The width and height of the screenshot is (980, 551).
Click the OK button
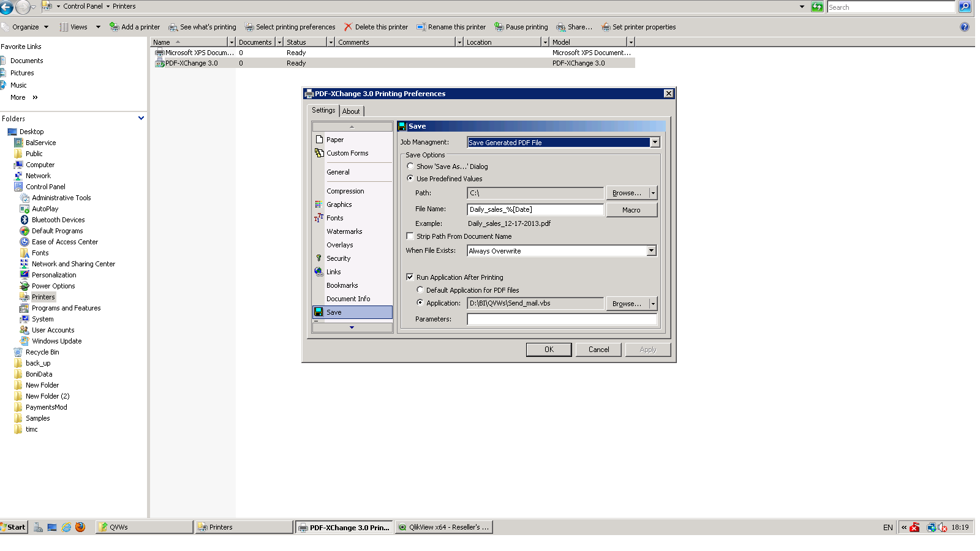(549, 350)
